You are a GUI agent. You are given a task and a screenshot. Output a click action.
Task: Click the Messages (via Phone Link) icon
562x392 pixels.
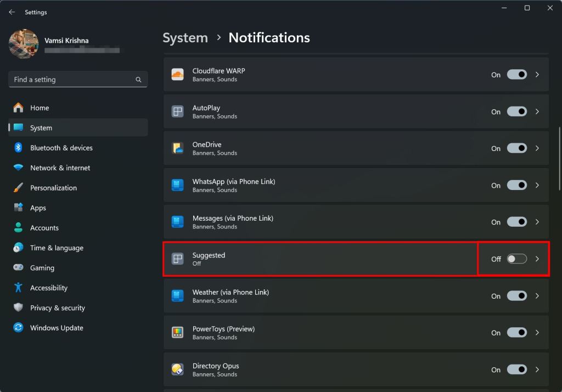tap(177, 222)
